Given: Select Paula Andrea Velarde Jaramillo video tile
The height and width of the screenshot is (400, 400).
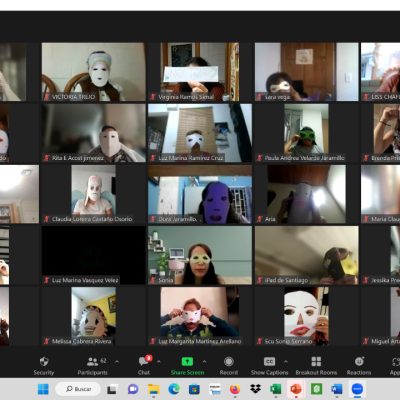Looking at the screenshot, I should [307, 133].
